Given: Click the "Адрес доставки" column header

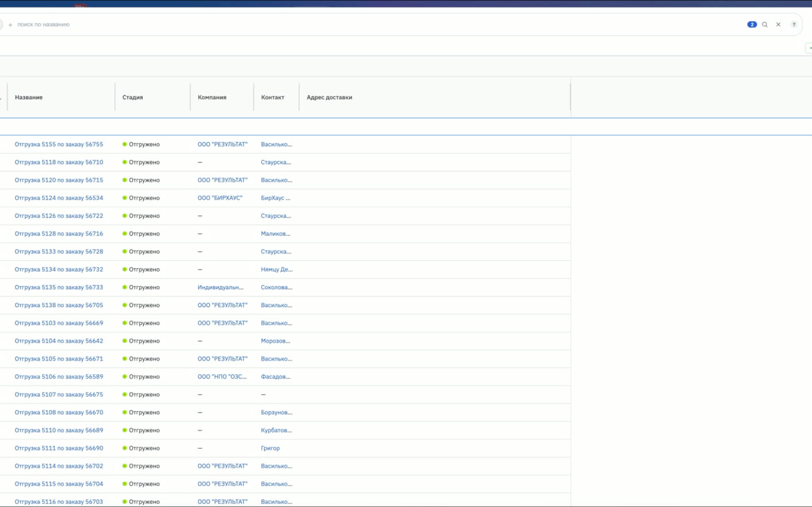Looking at the screenshot, I should pyautogui.click(x=329, y=97).
